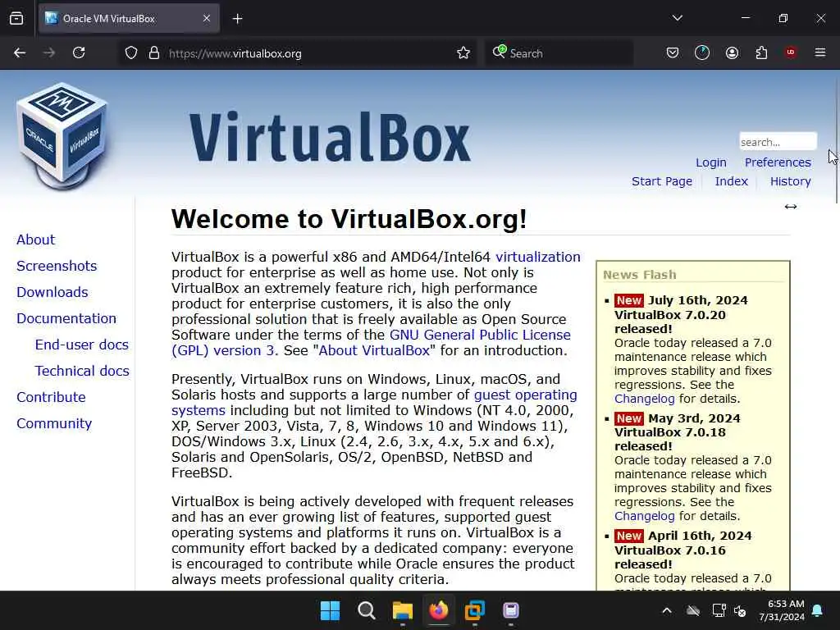Click the OneDrive cloud tray icon
This screenshot has width=840, height=630.
click(x=693, y=610)
